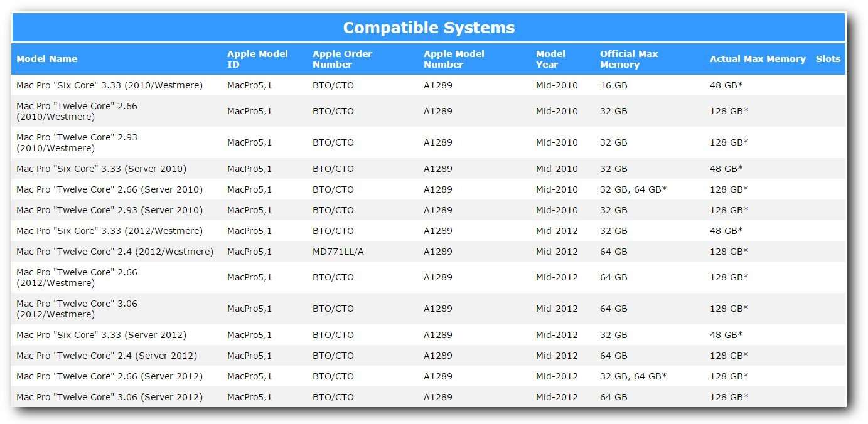This screenshot has width=868, height=424.
Task: Click the Apple Model Number column header
Action: coord(454,59)
